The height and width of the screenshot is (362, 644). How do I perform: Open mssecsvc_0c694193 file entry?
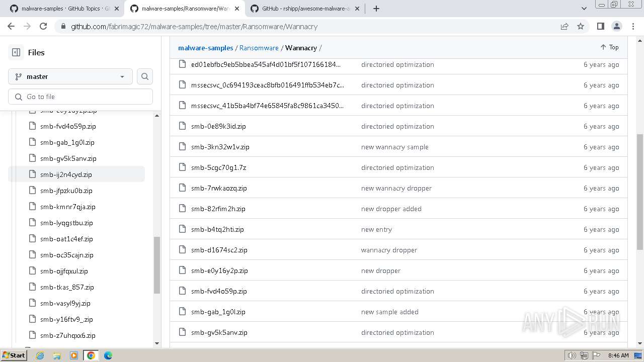coord(268,85)
